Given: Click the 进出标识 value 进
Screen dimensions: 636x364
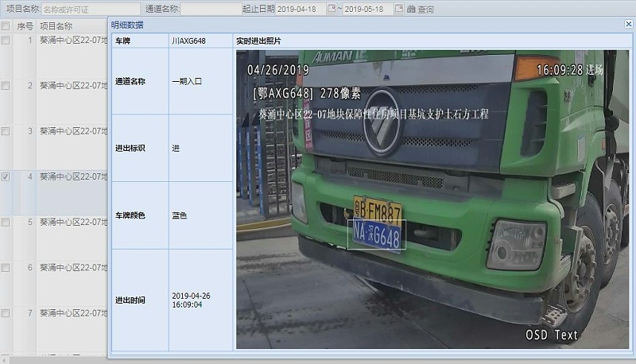Looking at the screenshot, I should [176, 148].
